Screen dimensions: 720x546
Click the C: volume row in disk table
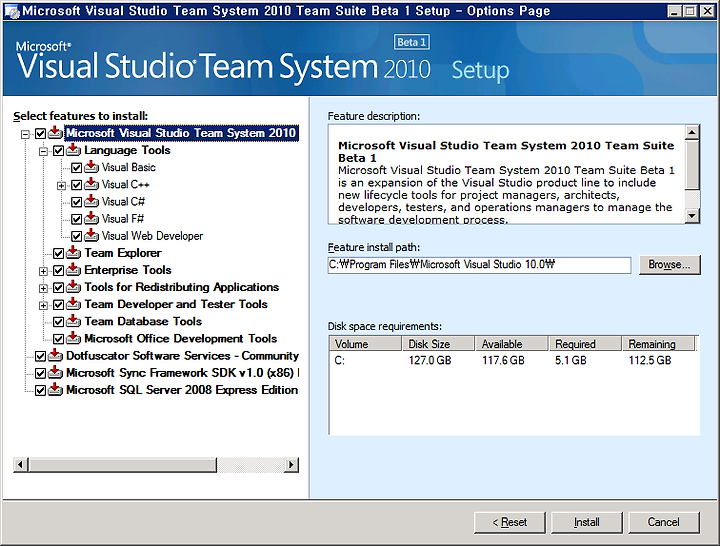(514, 360)
